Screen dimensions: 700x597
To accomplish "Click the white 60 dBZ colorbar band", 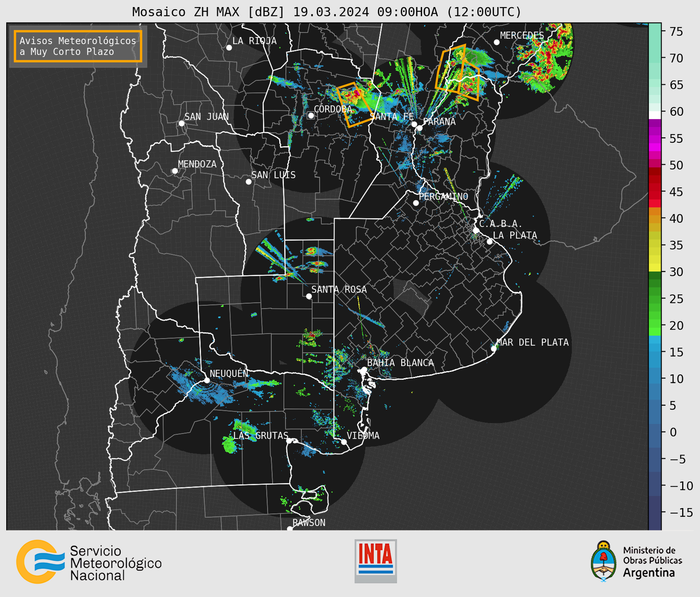I will (x=655, y=115).
